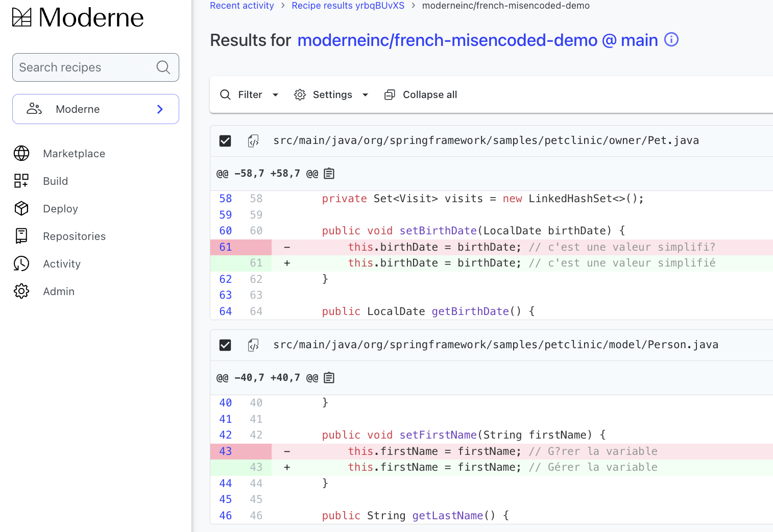Open Marketplace globe icon
Viewport: 773px width, 532px height.
click(x=21, y=153)
